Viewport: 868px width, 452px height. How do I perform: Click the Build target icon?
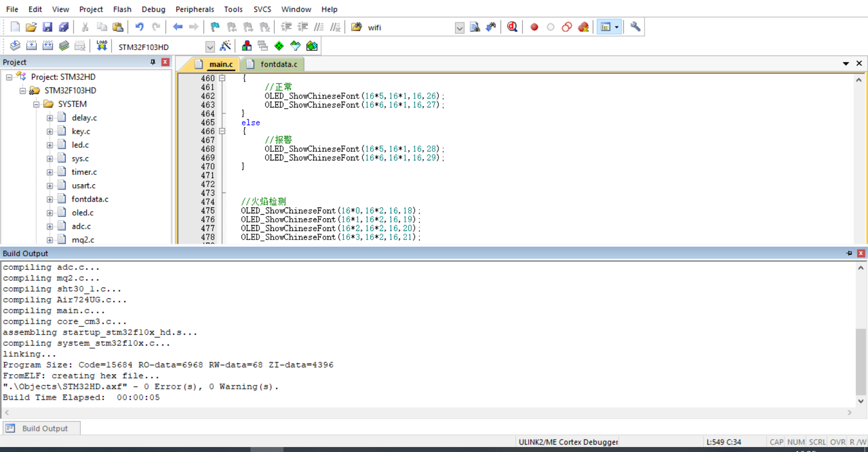[x=31, y=46]
